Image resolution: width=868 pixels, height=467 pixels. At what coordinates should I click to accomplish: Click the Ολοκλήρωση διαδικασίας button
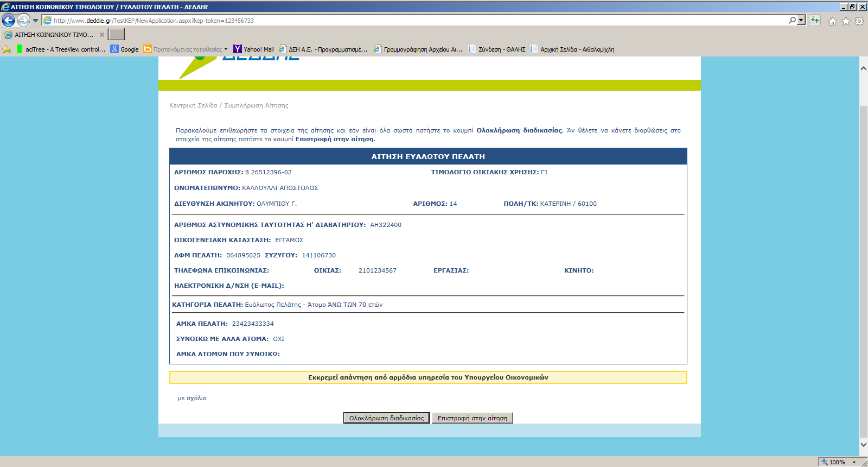(x=386, y=418)
